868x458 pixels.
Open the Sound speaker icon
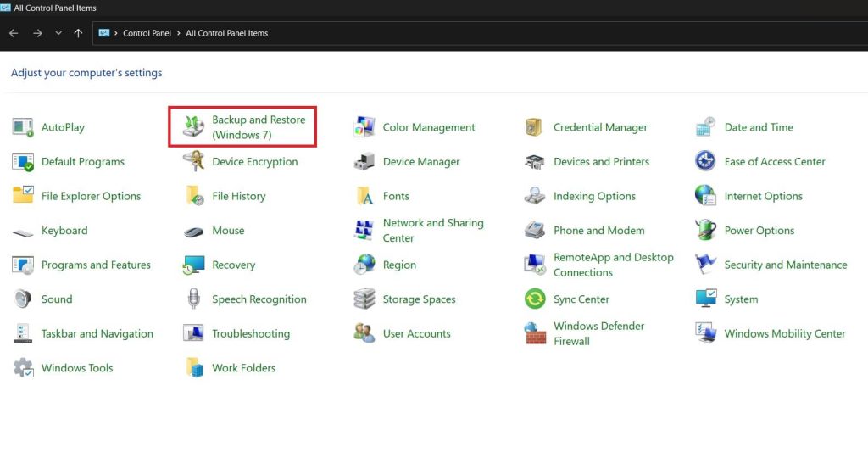click(23, 299)
